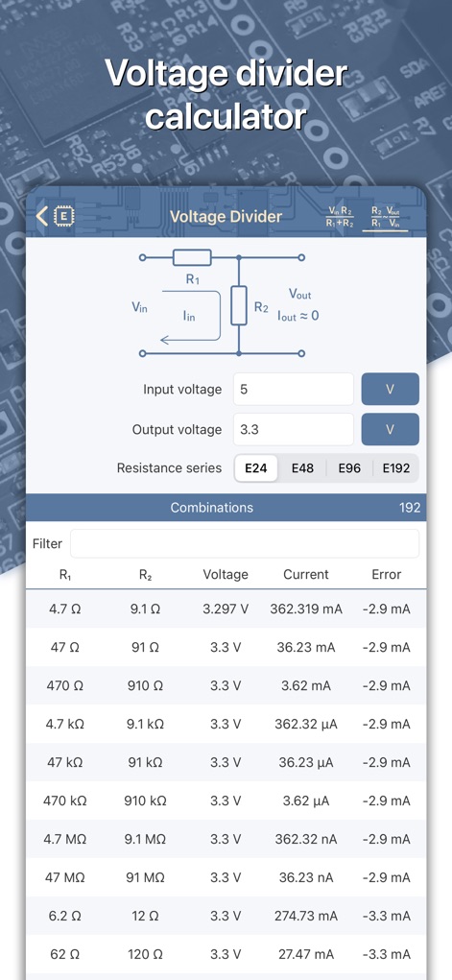The width and height of the screenshot is (452, 980).
Task: Sort by the Error column header
Action: 387,575
